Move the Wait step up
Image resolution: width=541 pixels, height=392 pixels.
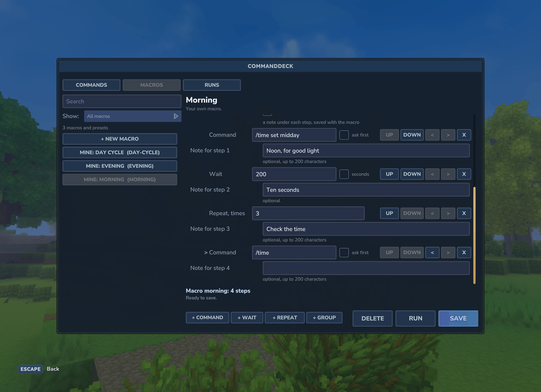coord(389,174)
